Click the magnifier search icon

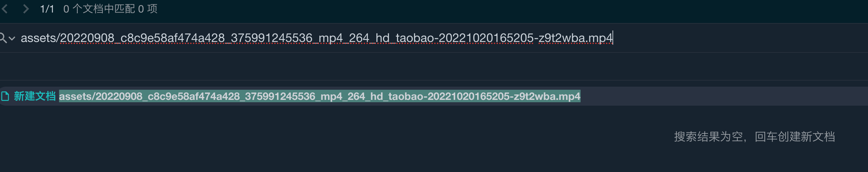coord(3,38)
